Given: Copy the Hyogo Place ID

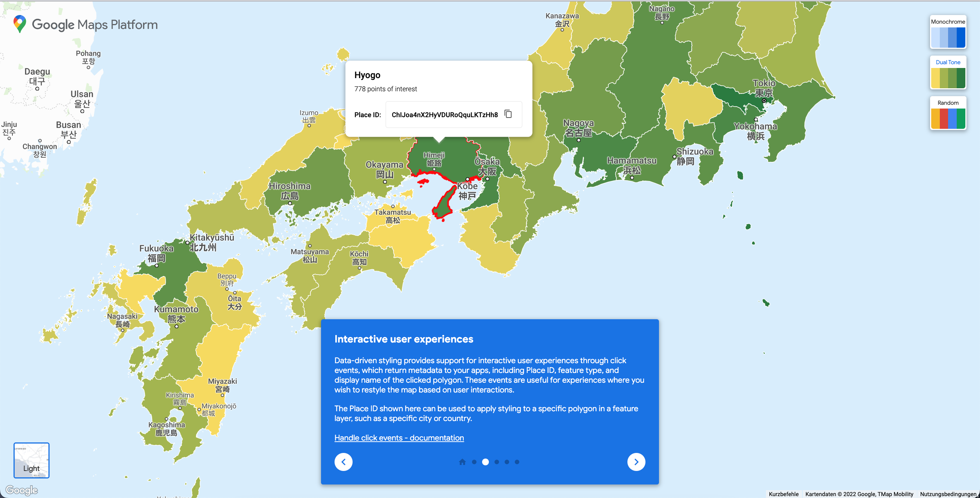Looking at the screenshot, I should coord(508,114).
